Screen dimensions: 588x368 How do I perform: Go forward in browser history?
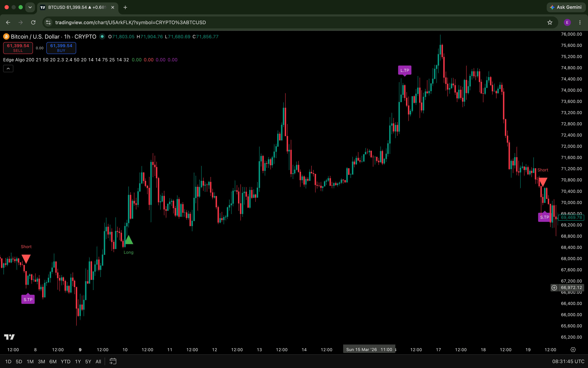(21, 22)
